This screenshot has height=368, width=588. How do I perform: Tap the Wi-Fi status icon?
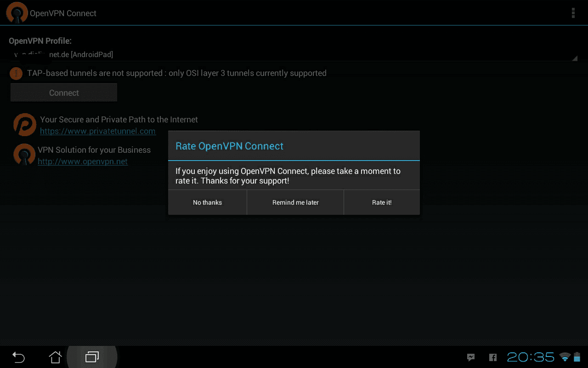coord(565,357)
